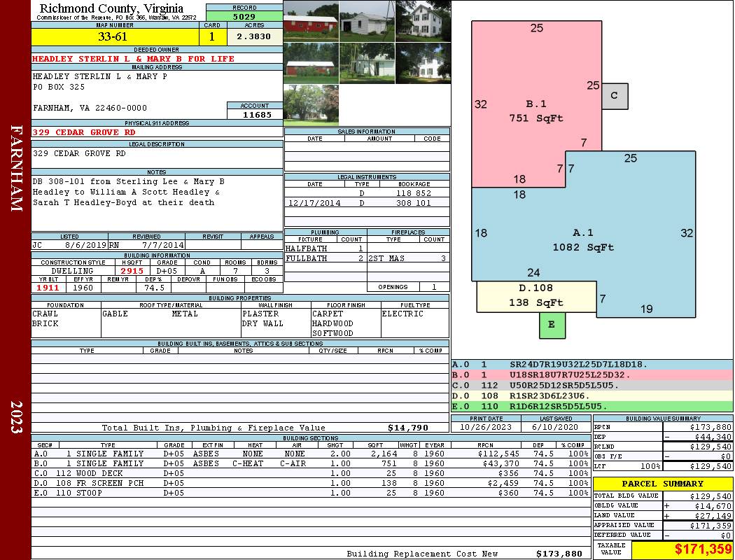
Task: Open the top-right white two-story house photo
Action: point(423,21)
